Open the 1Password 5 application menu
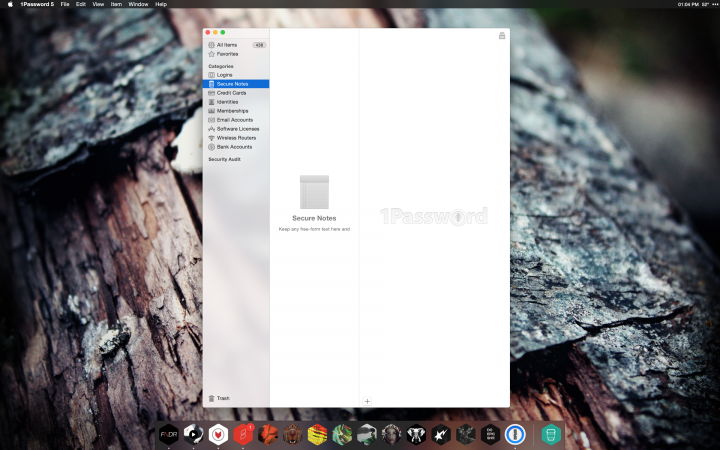 [x=37, y=4]
